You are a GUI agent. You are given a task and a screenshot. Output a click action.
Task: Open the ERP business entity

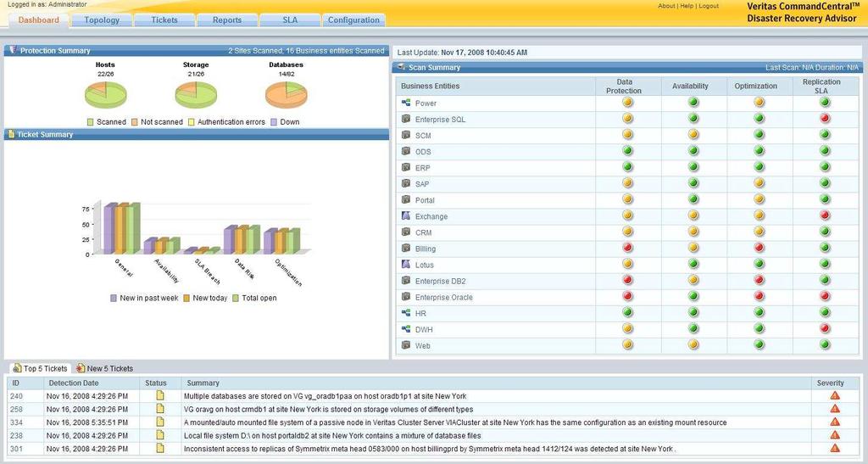[x=423, y=168]
